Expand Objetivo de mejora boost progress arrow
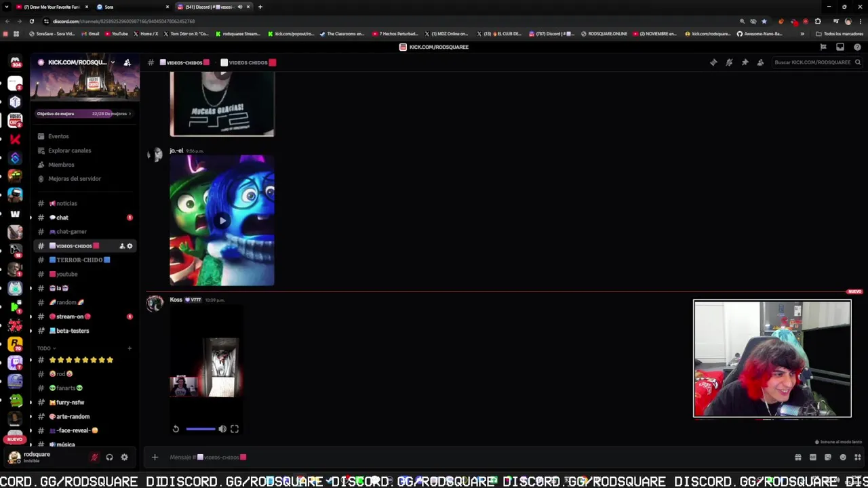The width and height of the screenshot is (868, 488). pyautogui.click(x=130, y=114)
